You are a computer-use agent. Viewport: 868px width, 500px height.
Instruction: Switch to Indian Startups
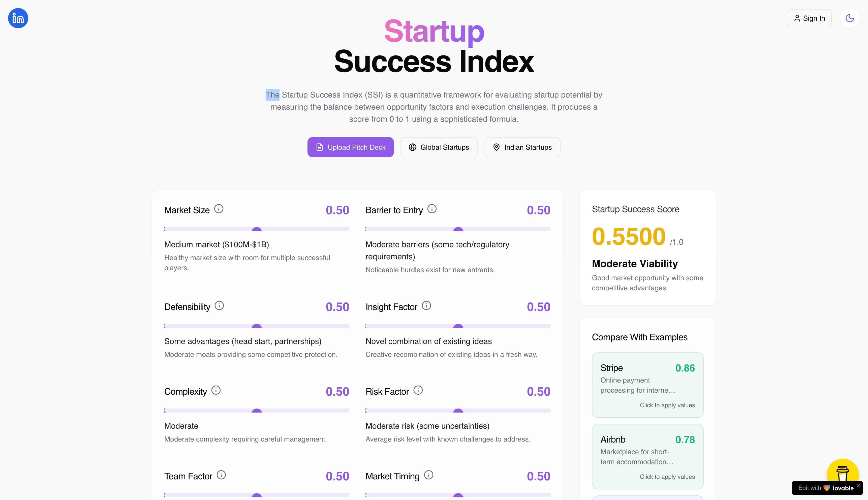521,147
